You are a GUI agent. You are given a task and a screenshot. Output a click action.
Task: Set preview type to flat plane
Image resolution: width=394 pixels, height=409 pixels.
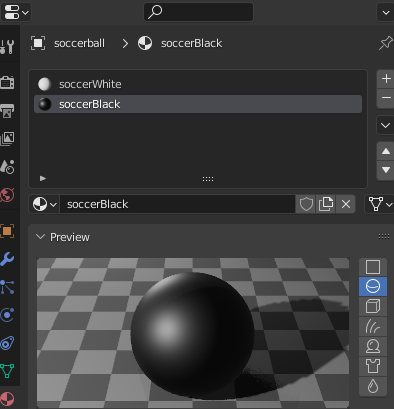coord(373,267)
